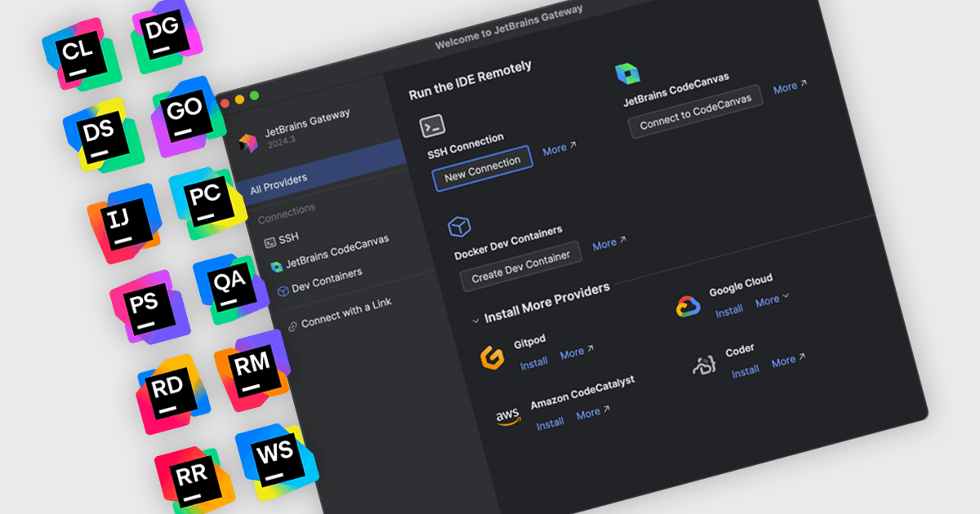Click the PhpStorm PS product icon
The image size is (980, 514).
149,306
